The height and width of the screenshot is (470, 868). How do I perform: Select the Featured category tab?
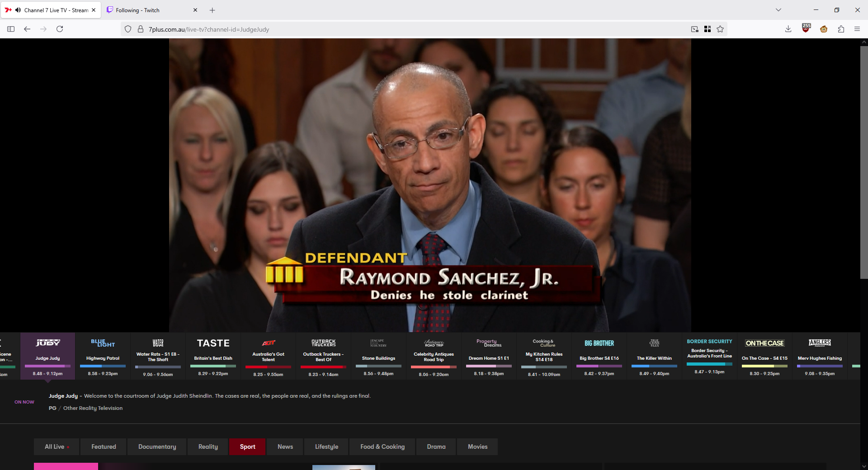coord(104,446)
